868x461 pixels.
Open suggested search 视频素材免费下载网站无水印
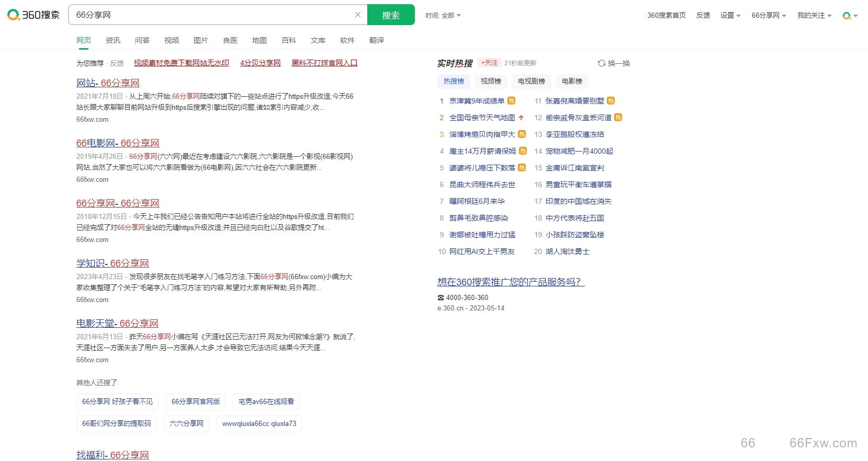point(182,63)
